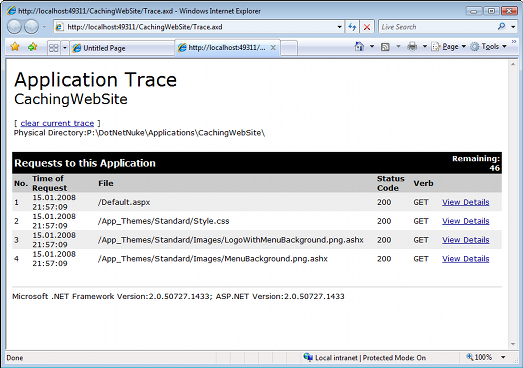This screenshot has width=523, height=368.
Task: Click the Live Search magnifier icon
Action: point(501,27)
